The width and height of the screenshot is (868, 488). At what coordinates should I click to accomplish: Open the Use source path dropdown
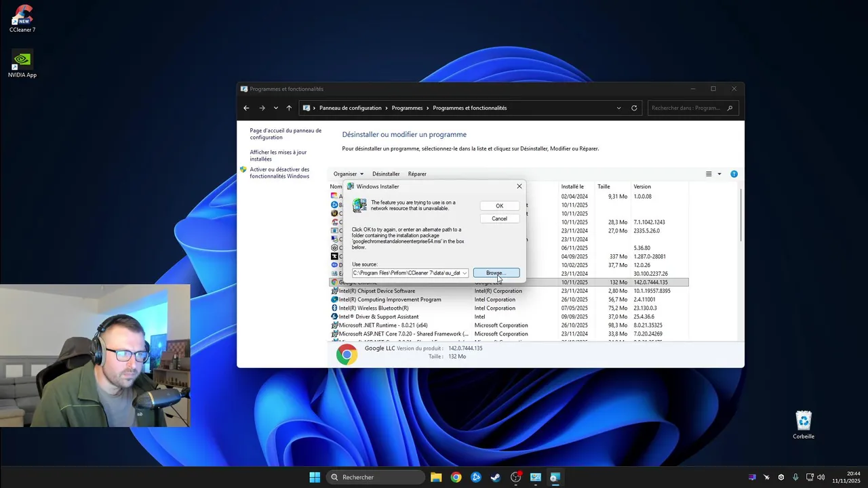click(x=465, y=273)
